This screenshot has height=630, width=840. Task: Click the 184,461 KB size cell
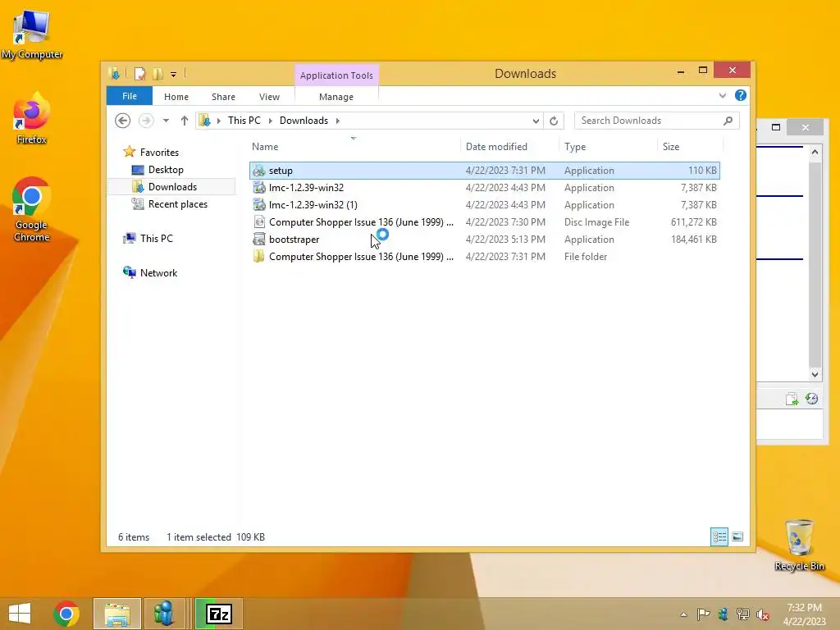pos(693,240)
